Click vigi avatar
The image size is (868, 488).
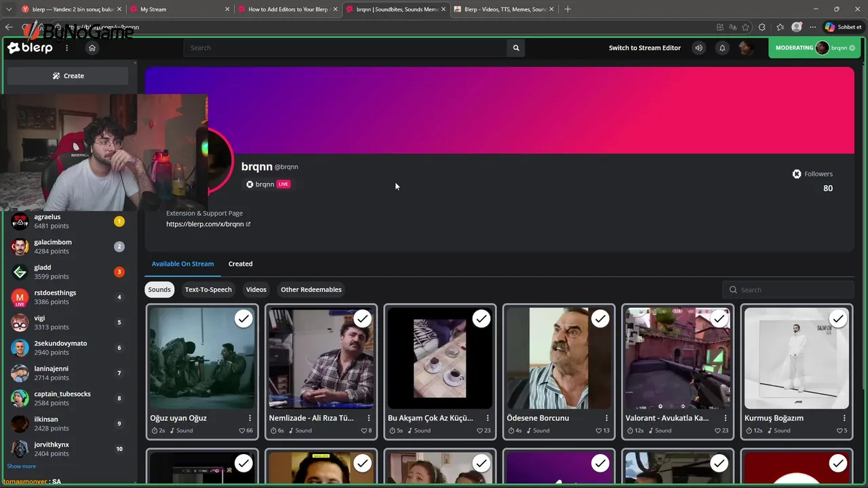(x=20, y=323)
